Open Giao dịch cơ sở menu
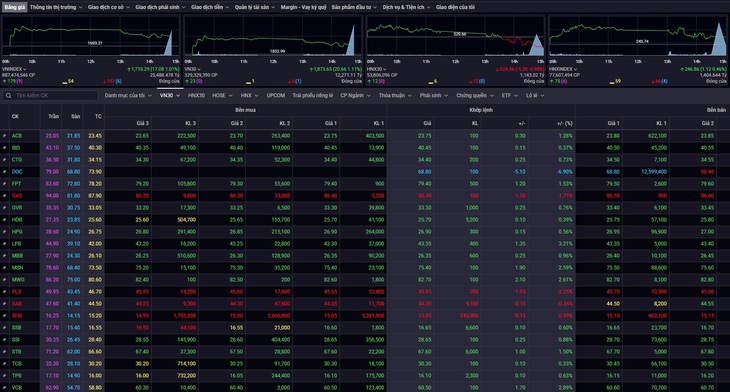This screenshot has width=730, height=392. click(108, 7)
